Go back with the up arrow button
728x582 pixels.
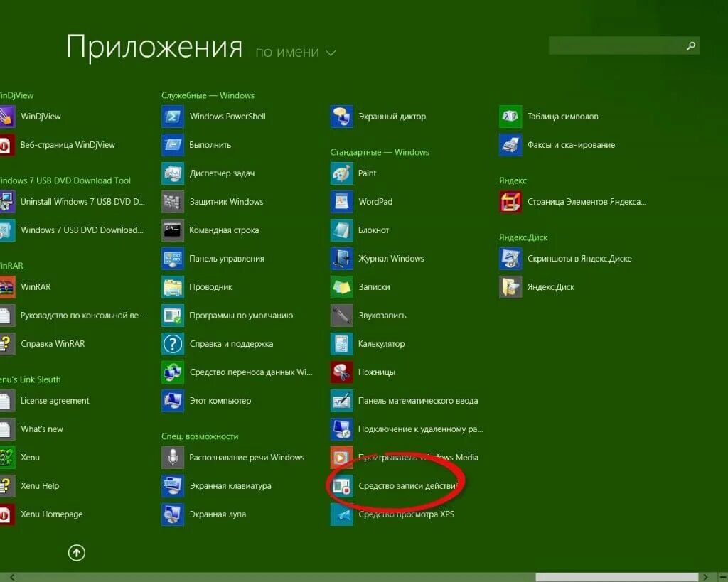coord(77,553)
